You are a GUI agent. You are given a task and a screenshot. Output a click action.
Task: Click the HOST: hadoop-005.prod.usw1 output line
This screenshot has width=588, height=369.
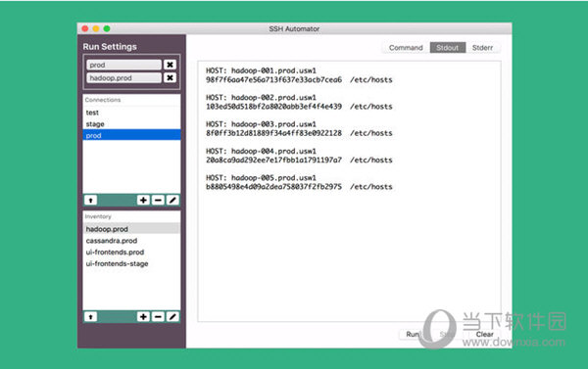[261, 177]
